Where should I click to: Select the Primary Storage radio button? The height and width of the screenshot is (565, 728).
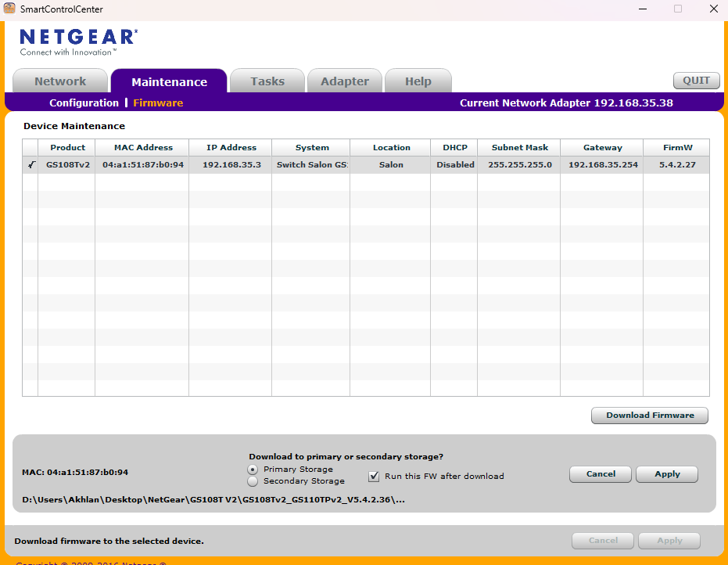click(252, 470)
